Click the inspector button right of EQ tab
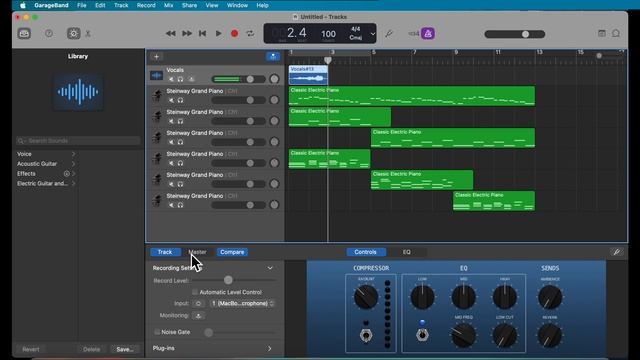Image resolution: width=640 pixels, height=360 pixels. click(x=617, y=252)
